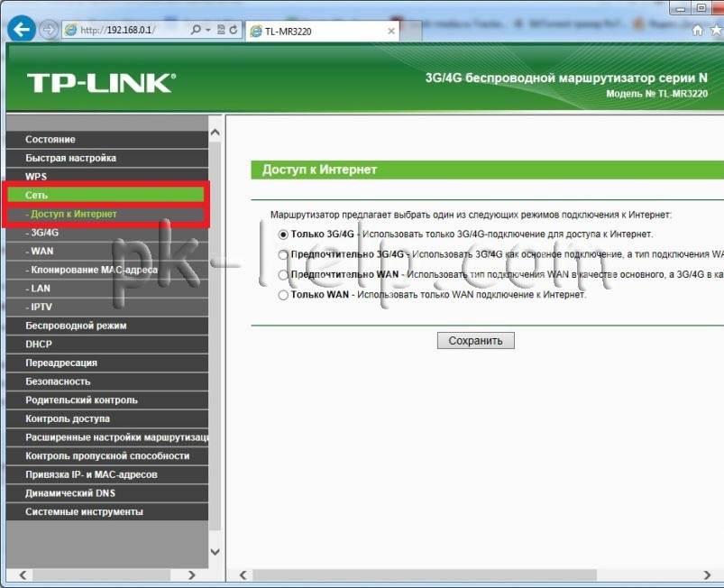The width and height of the screenshot is (724, 588).
Task: Open "Контроль пропускной способности" menu item
Action: (107, 456)
